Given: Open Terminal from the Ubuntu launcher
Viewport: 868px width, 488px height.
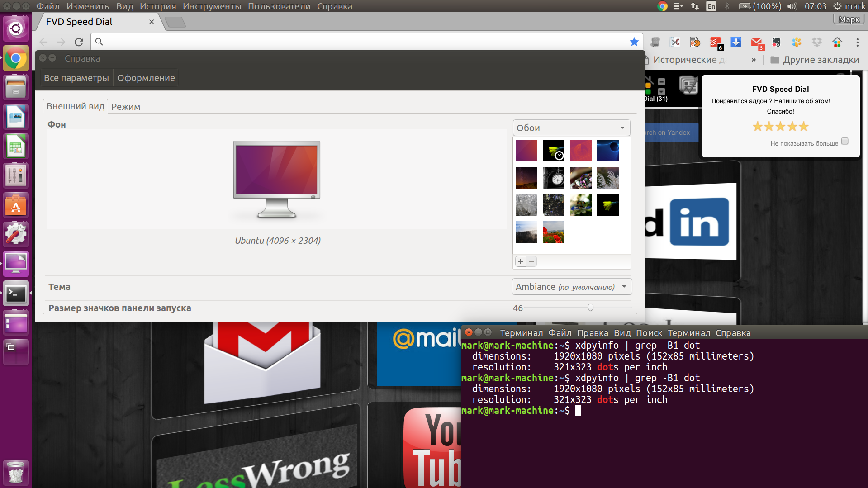Looking at the screenshot, I should (x=16, y=294).
